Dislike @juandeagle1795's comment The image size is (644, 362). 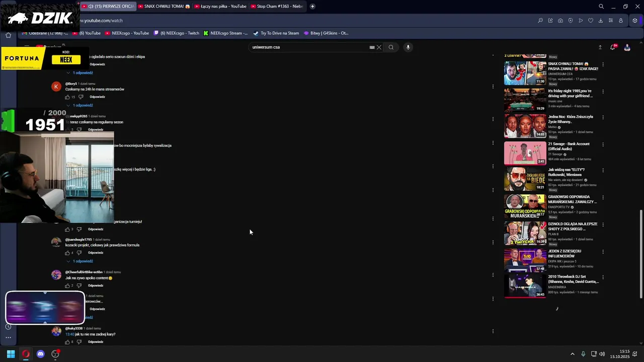79,253
